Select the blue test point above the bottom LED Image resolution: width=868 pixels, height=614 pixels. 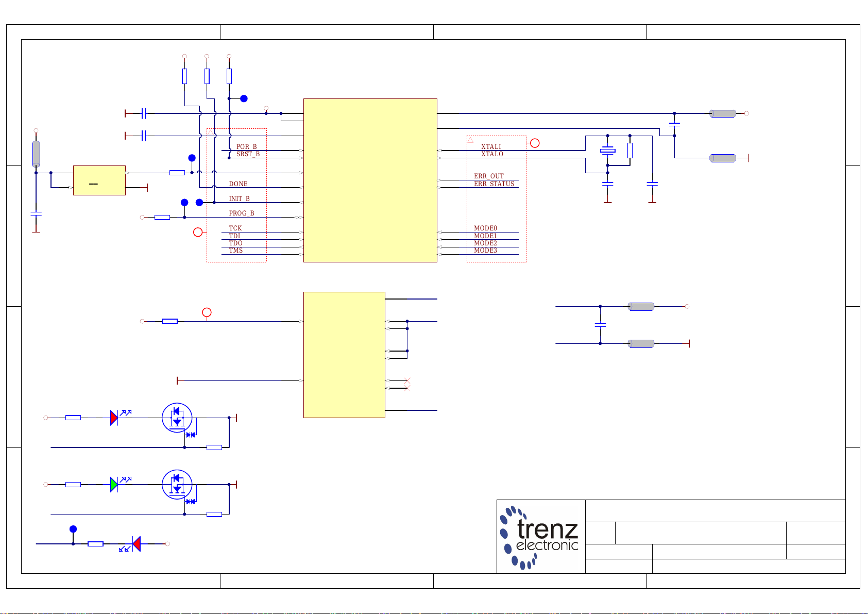pyautogui.click(x=73, y=529)
